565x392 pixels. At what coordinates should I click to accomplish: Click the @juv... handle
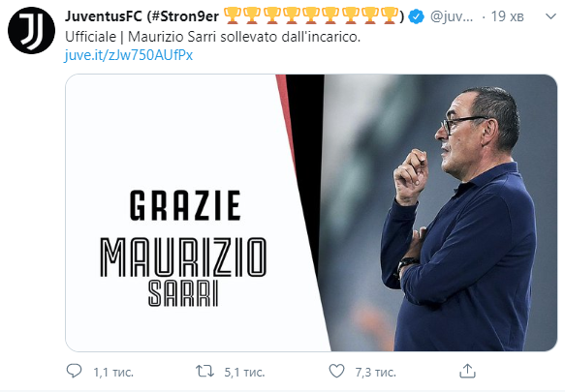coord(452,16)
